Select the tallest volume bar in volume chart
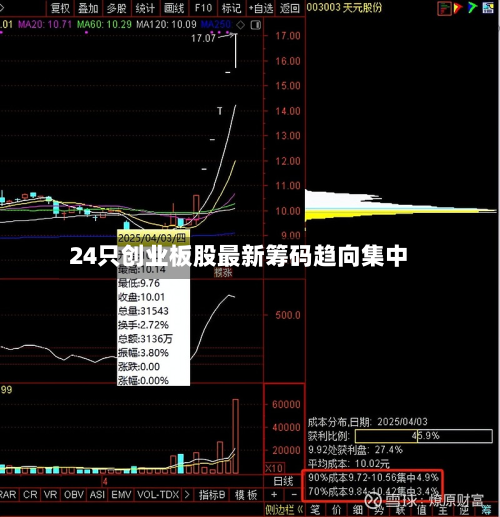500x517 pixels. point(235,436)
